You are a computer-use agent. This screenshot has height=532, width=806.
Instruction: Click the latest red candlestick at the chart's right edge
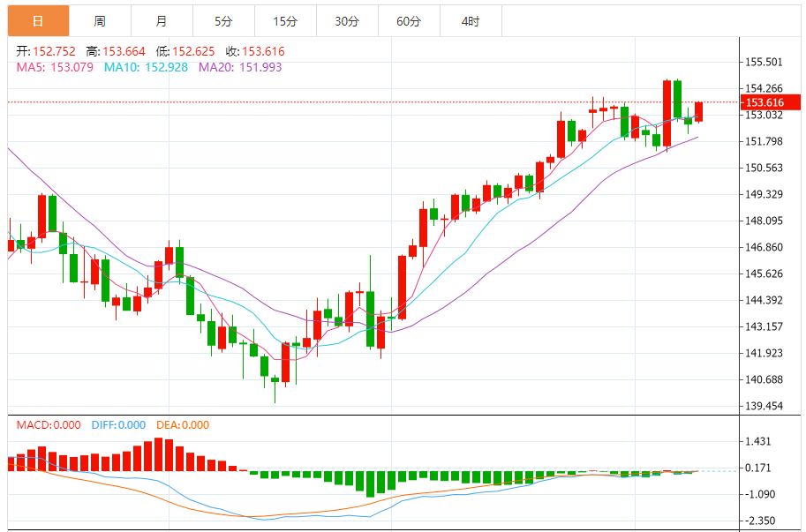(698, 112)
